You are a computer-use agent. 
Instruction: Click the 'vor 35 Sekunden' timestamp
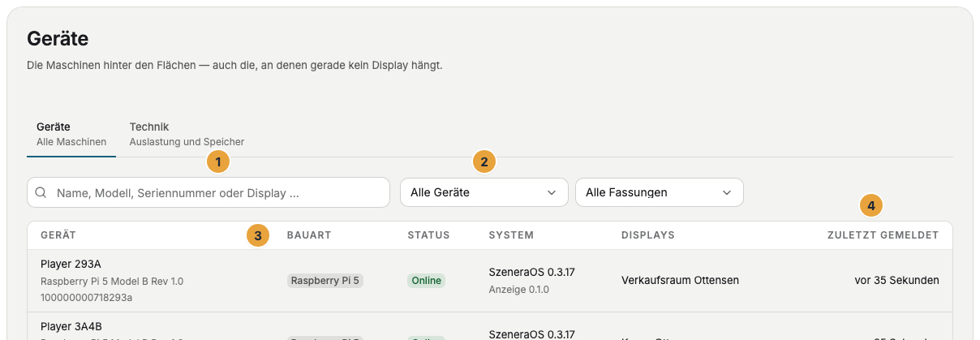click(x=896, y=280)
